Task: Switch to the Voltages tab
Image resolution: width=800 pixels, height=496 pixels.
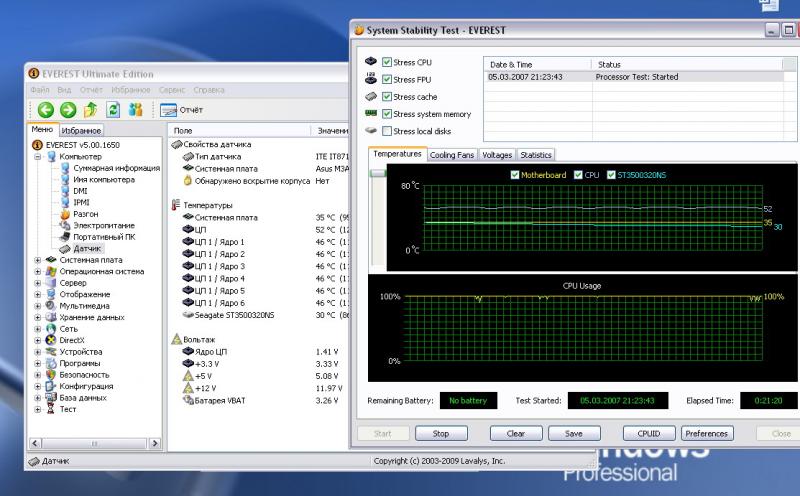Action: point(497,155)
